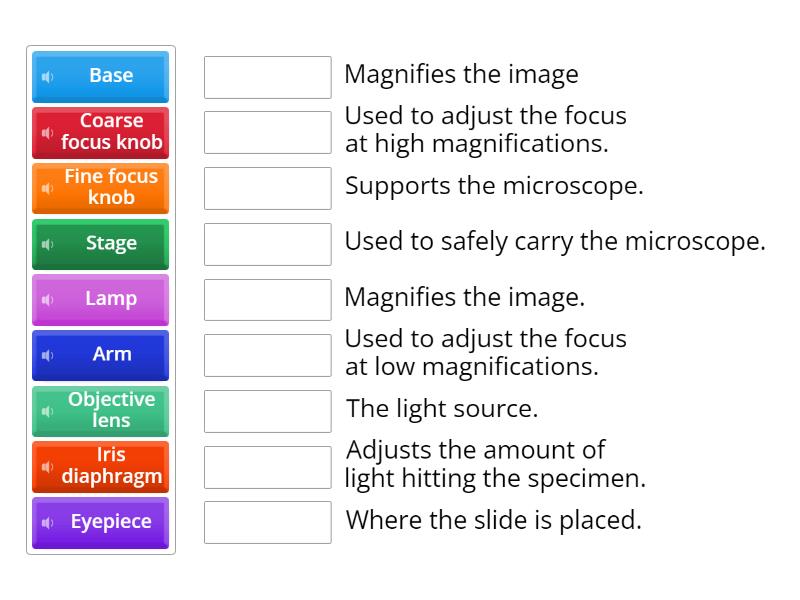This screenshot has width=800, height=600.
Task: Click the answer box next to 'Supports the microscope.'
Action: (266, 187)
